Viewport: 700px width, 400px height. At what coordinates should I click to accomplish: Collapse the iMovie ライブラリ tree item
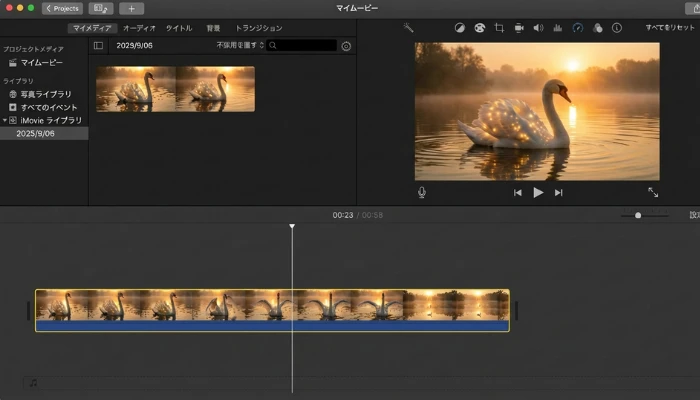pyautogui.click(x=4, y=120)
